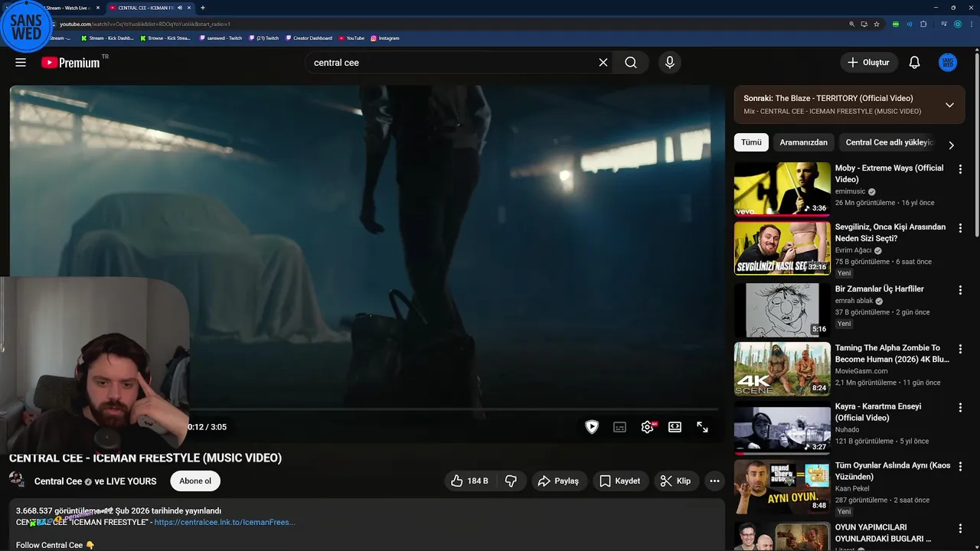This screenshot has height=551, width=980.
Task: Open the browser zoom magnifier icon
Action: 851,24
